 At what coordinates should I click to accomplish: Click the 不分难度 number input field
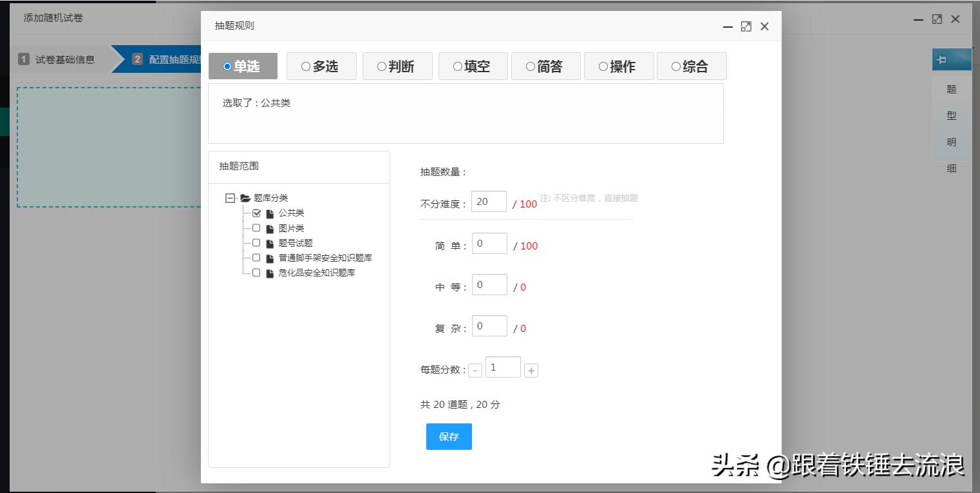489,201
